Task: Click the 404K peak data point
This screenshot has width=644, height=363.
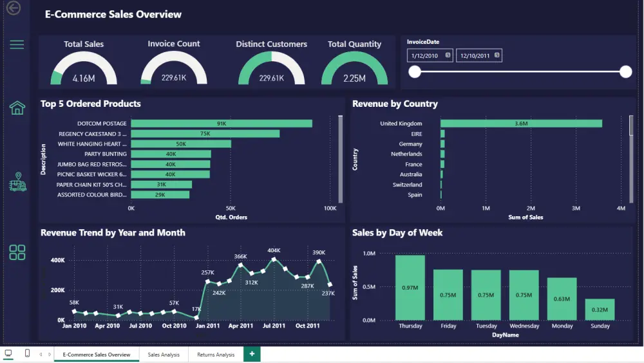Action: [274, 259]
